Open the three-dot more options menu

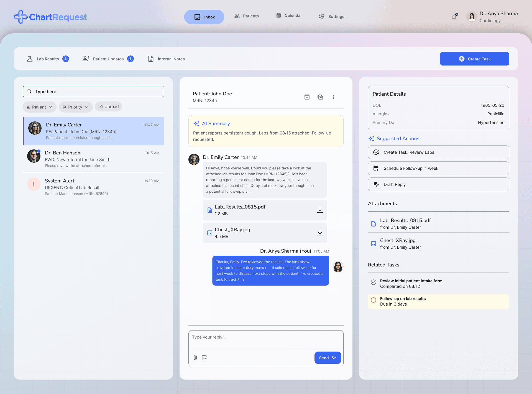point(334,97)
